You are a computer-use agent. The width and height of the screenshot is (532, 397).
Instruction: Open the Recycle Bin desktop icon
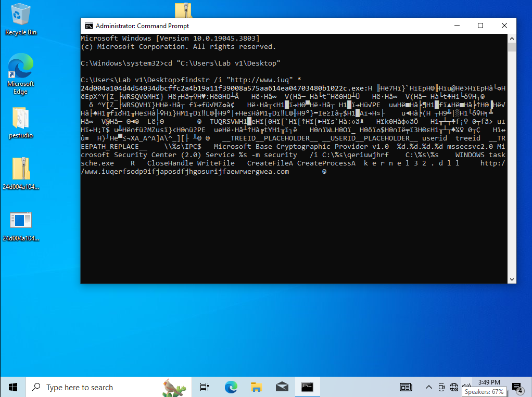pyautogui.click(x=20, y=19)
